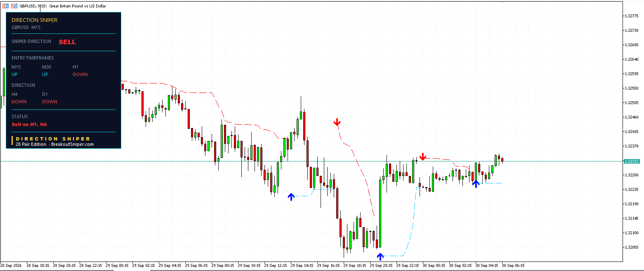This screenshot has width=644, height=271.
Task: Click the H4 direction label
Action: 14,94
